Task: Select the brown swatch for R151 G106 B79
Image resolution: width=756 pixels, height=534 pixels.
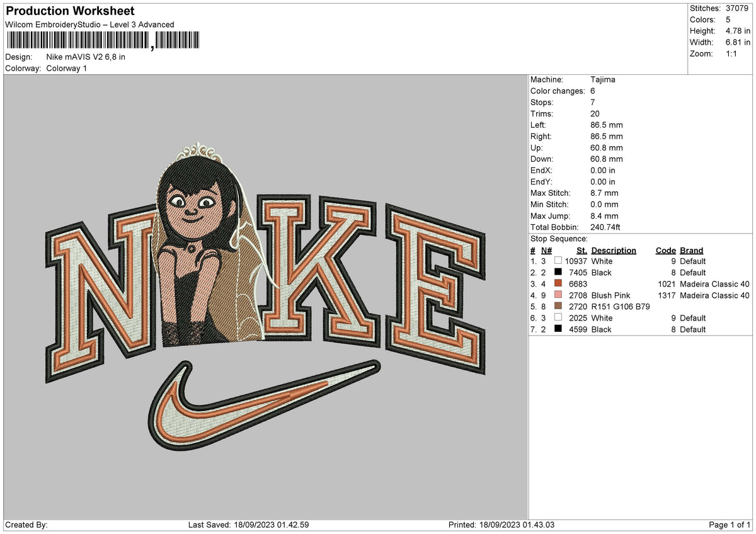Action: coord(558,307)
